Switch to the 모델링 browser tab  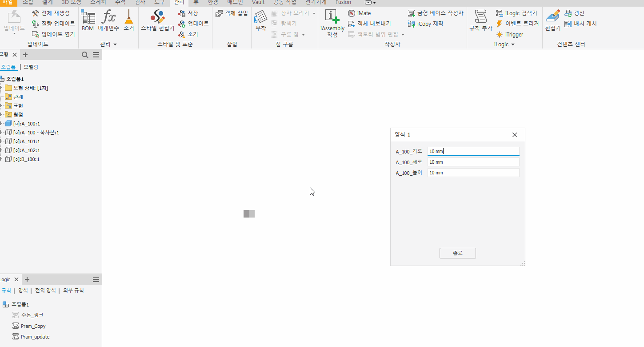pos(31,67)
